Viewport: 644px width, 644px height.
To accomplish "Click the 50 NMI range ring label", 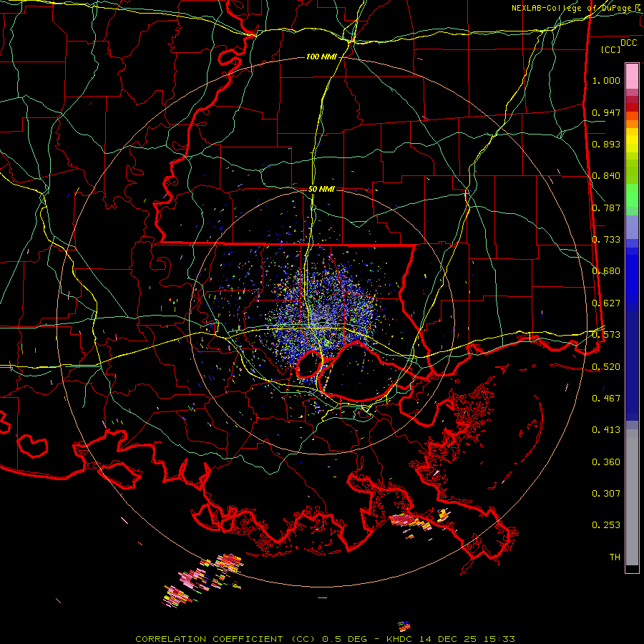I will (321, 189).
